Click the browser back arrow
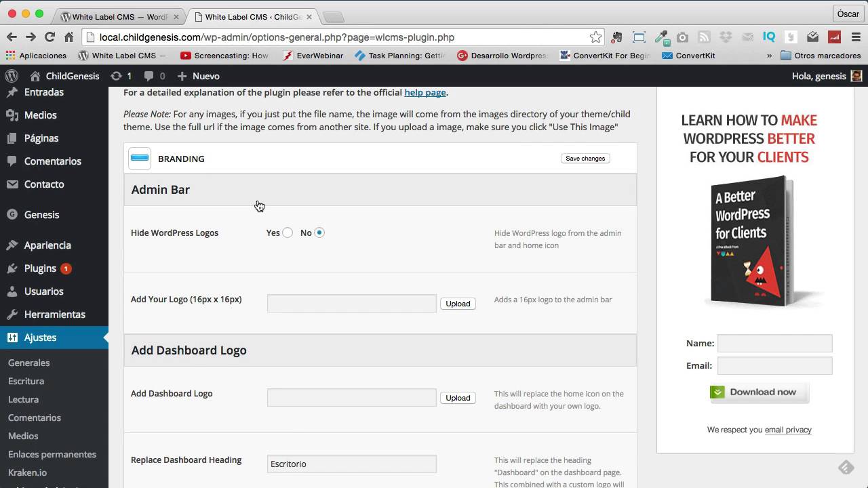 point(12,37)
